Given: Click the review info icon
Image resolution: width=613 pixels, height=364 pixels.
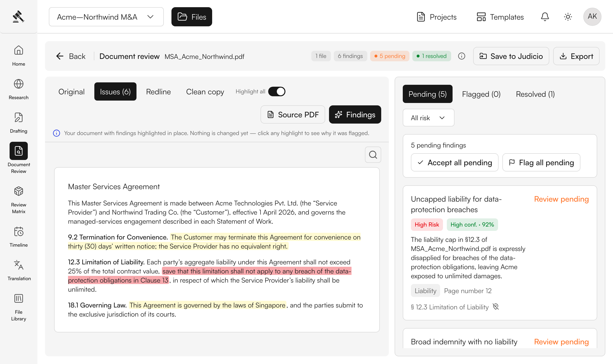Looking at the screenshot, I should coord(461,56).
